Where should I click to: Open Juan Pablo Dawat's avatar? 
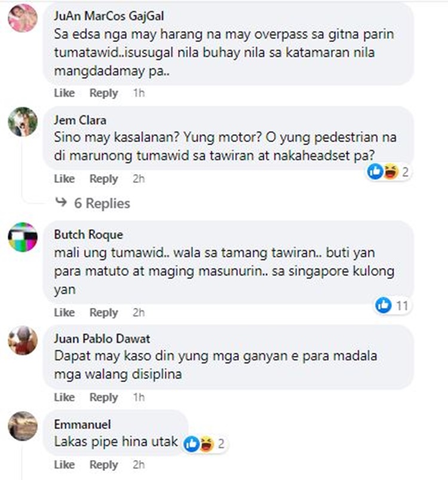coord(23,340)
